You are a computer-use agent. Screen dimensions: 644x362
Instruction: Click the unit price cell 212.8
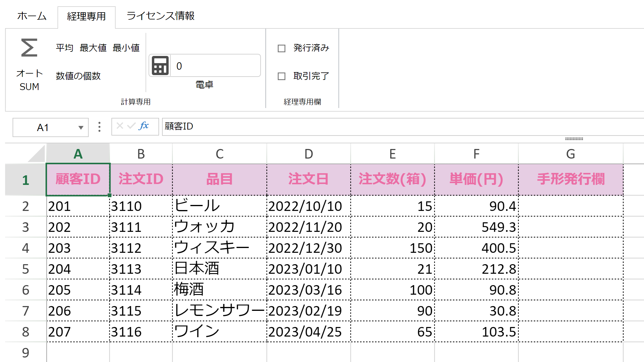point(477,269)
